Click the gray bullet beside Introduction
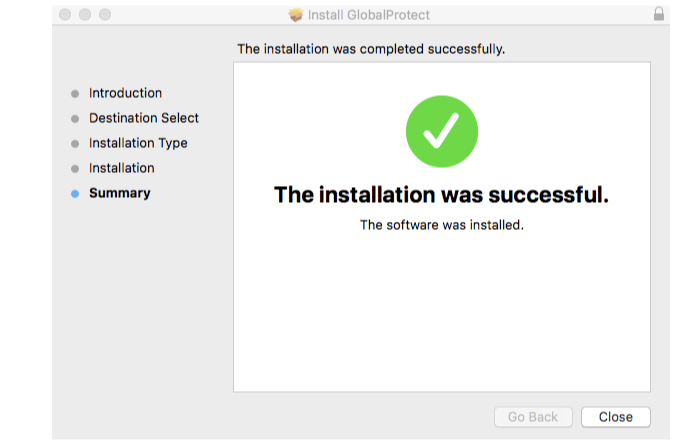This screenshot has width=696, height=441. tap(75, 94)
